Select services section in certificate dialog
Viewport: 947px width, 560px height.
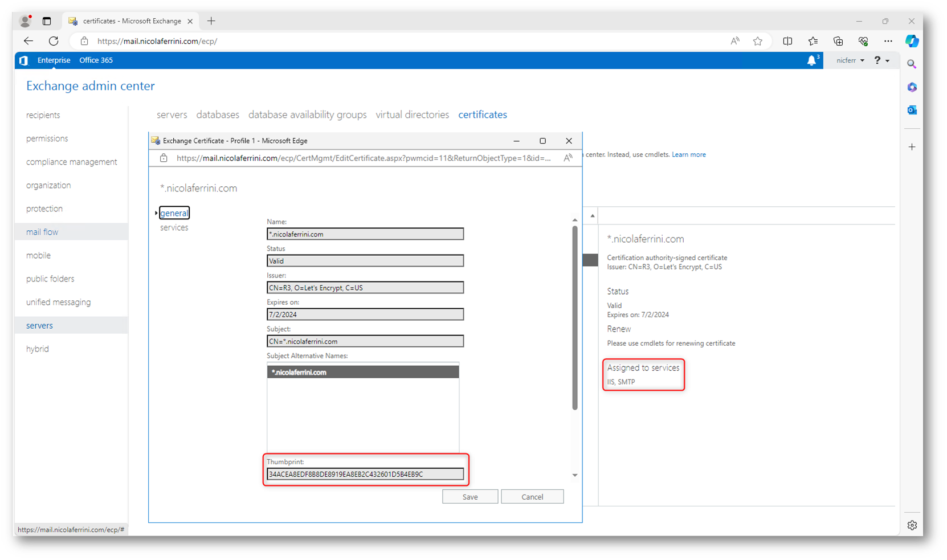[174, 227]
